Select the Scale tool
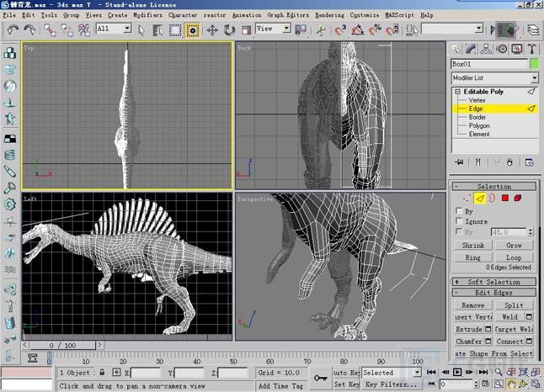The height and width of the screenshot is (392, 544). [x=246, y=30]
